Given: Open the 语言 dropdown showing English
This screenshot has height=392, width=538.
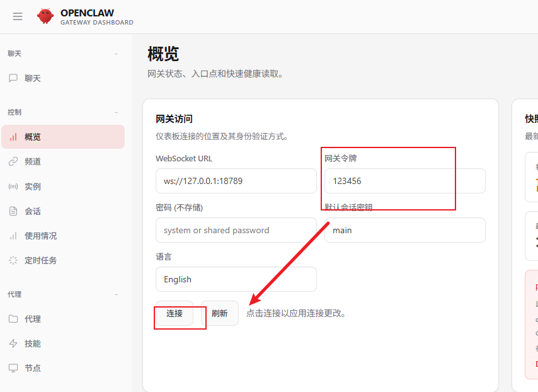Looking at the screenshot, I should click(236, 279).
